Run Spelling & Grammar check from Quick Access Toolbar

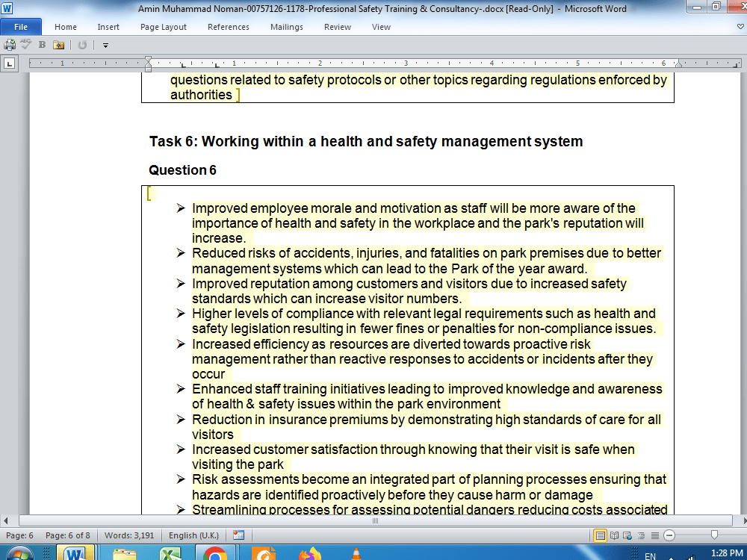(x=25, y=44)
